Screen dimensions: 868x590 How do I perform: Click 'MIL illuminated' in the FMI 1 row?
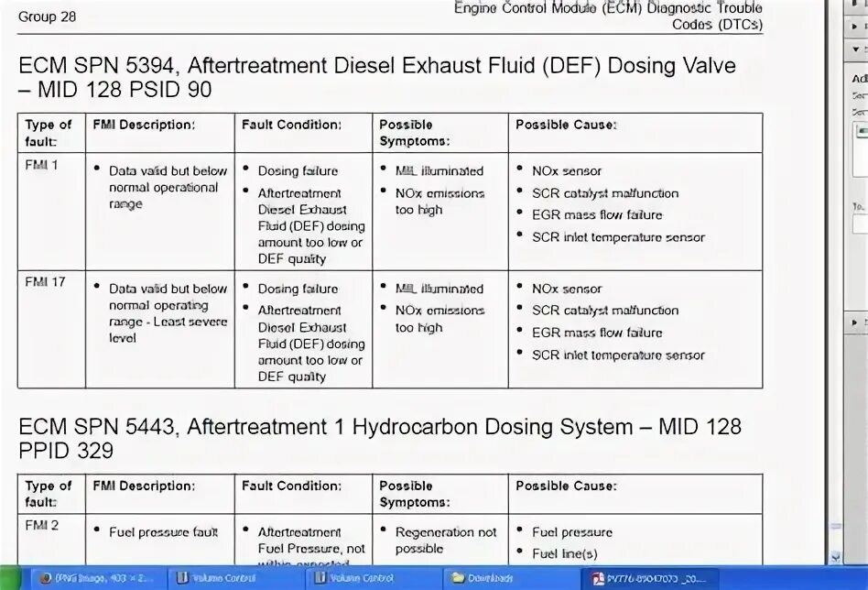(439, 170)
